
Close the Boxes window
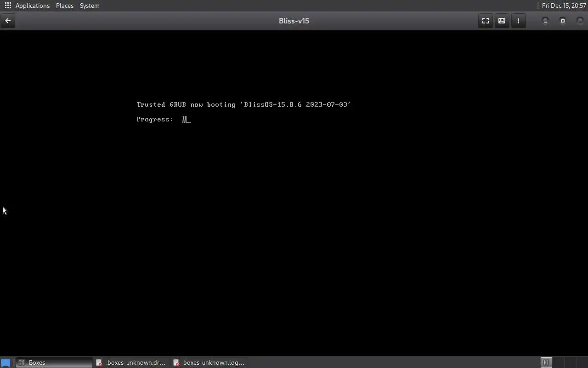click(580, 21)
